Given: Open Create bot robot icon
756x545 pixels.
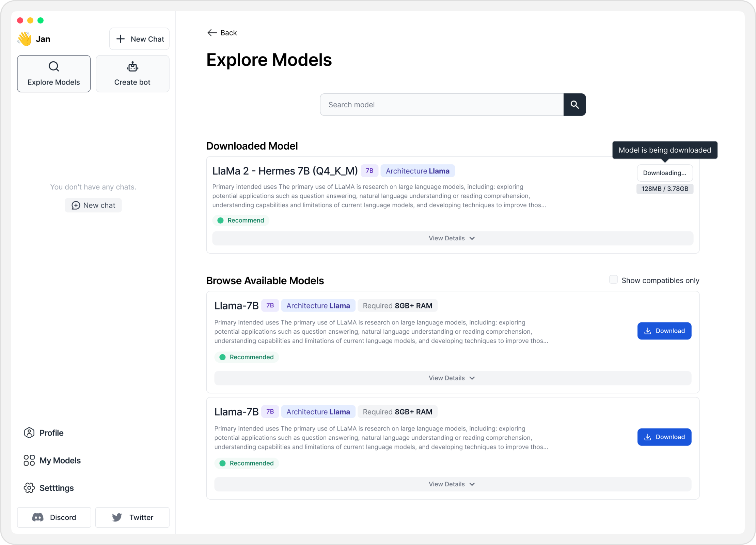Looking at the screenshot, I should pyautogui.click(x=132, y=67).
